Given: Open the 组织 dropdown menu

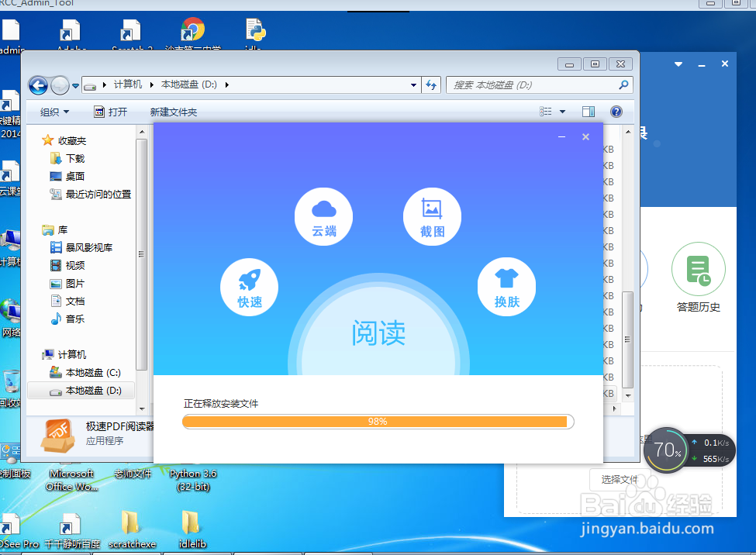Looking at the screenshot, I should [x=54, y=111].
